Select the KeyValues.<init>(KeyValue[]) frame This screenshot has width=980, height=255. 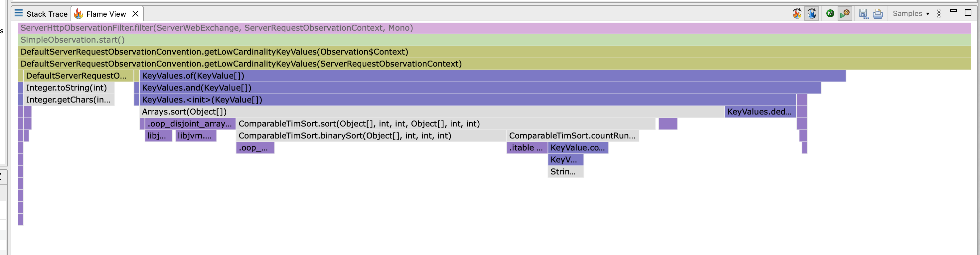(x=468, y=100)
